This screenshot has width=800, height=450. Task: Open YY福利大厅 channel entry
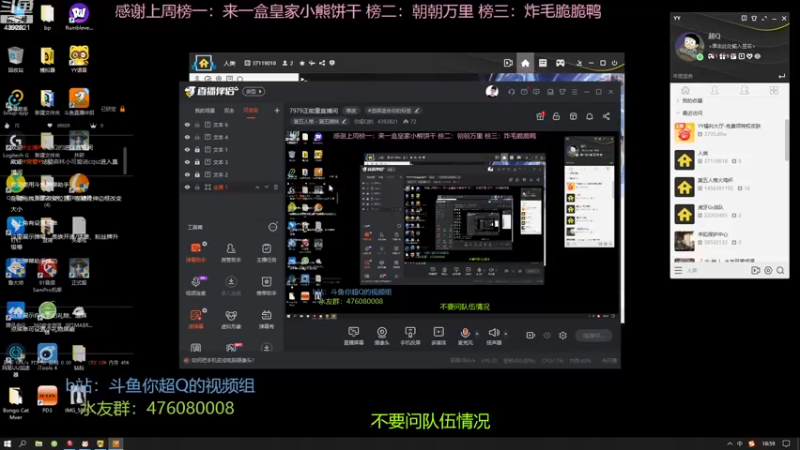click(729, 132)
